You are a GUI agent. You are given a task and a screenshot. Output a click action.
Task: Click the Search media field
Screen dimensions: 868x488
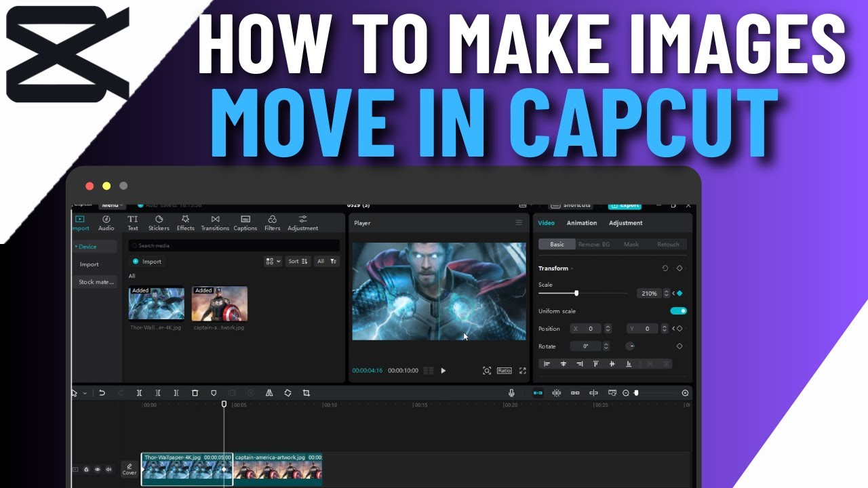(x=234, y=245)
